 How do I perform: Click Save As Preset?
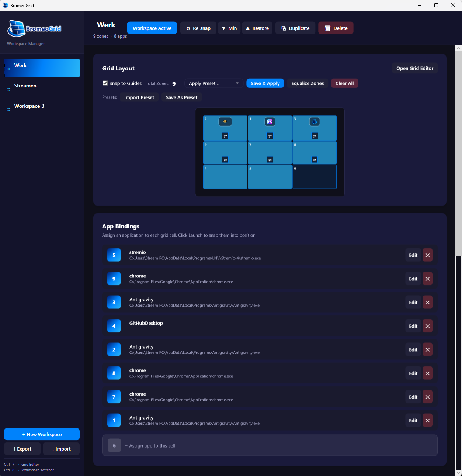pos(181,97)
